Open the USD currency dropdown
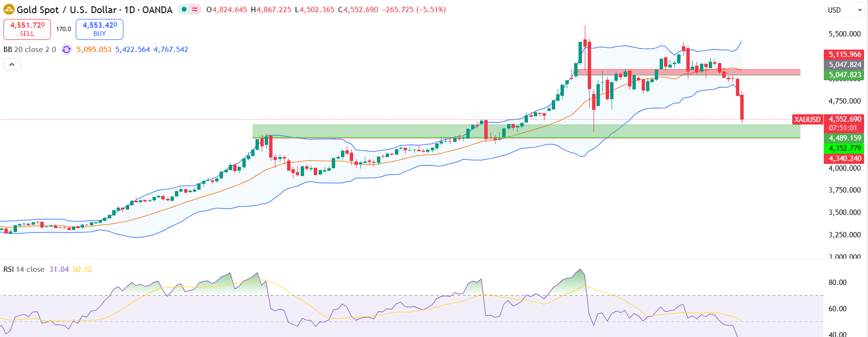 [844, 10]
